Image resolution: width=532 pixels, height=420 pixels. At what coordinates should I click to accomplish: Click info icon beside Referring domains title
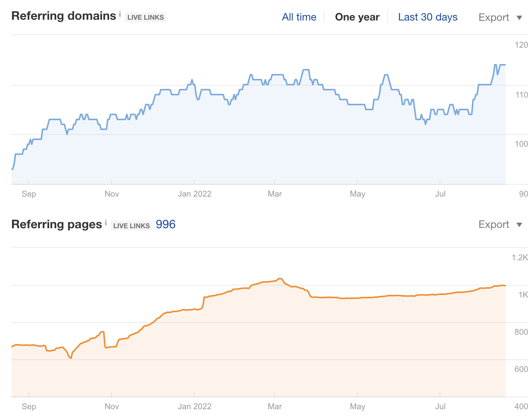point(120,14)
